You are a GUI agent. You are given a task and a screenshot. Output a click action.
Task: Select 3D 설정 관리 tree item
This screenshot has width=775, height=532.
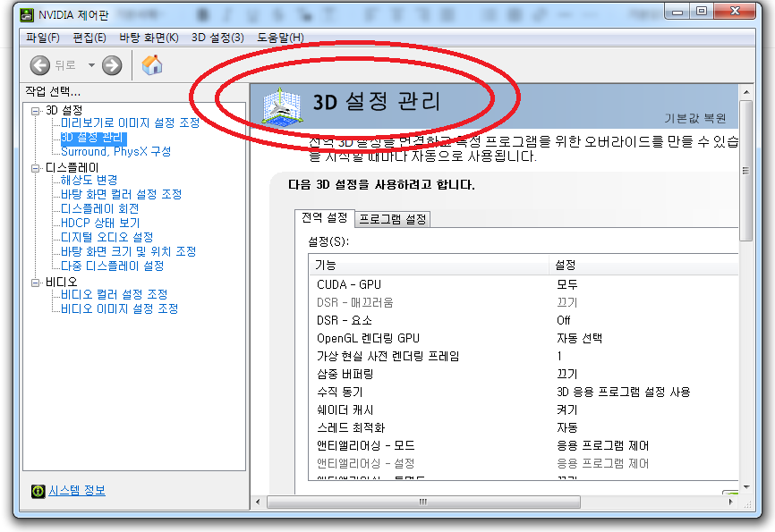[x=93, y=138]
